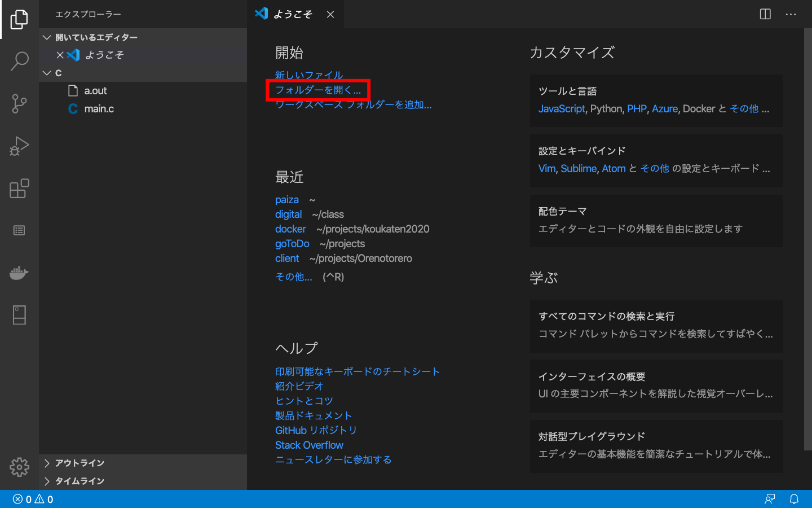Viewport: 812px width, 508px height.
Task: Open the Explorer view in the activity bar
Action: click(19, 19)
